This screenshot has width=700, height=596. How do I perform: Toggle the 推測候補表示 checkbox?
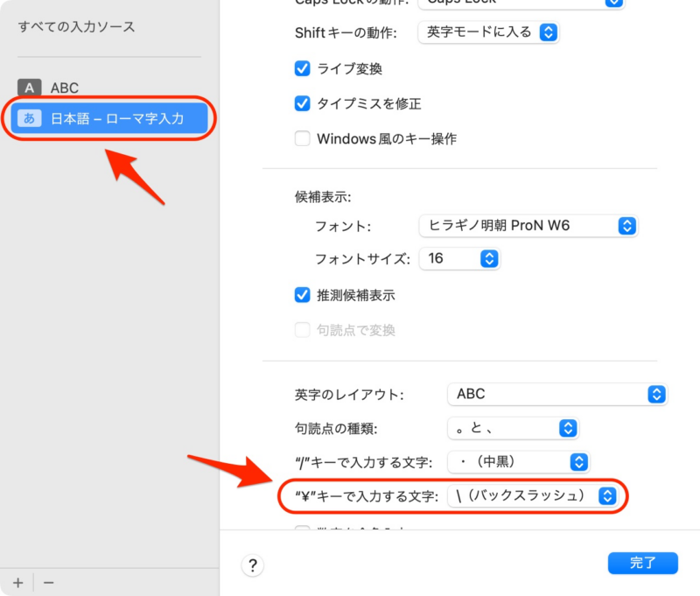pos(302,295)
